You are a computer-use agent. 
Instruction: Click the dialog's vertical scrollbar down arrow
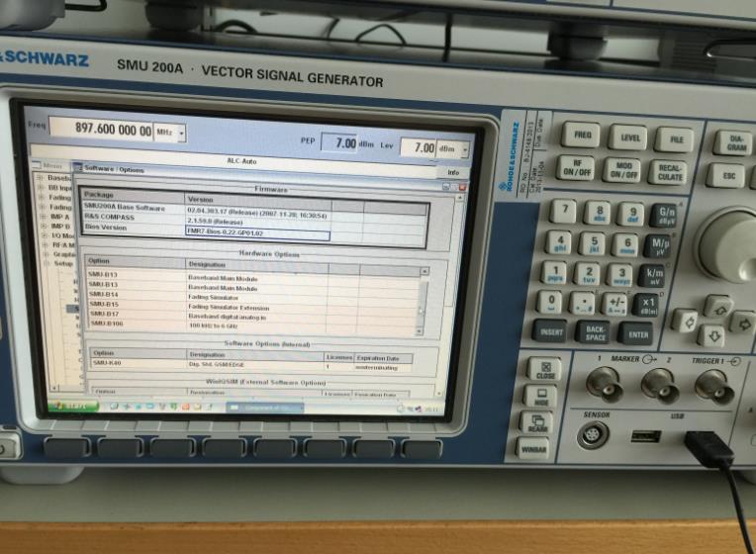[438, 394]
